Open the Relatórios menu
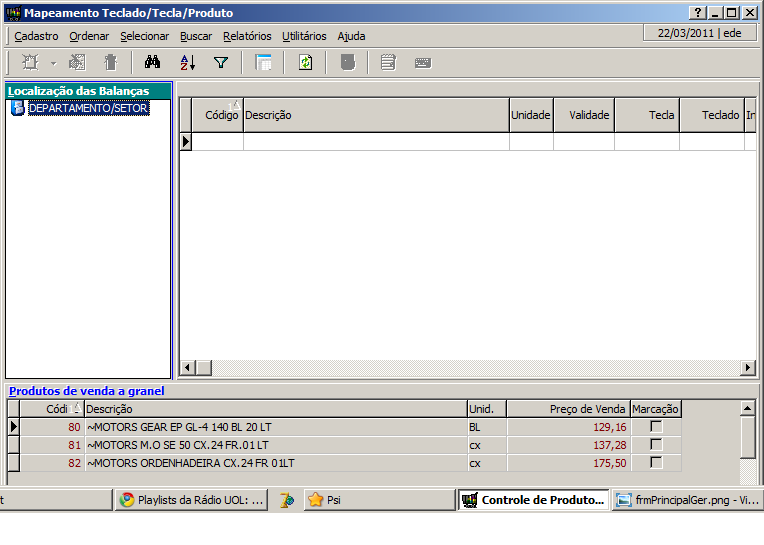This screenshot has width=764, height=545. coord(247,36)
